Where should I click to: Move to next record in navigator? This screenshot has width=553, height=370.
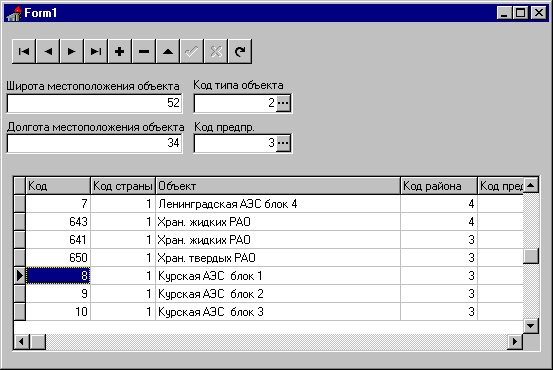tap(72, 51)
